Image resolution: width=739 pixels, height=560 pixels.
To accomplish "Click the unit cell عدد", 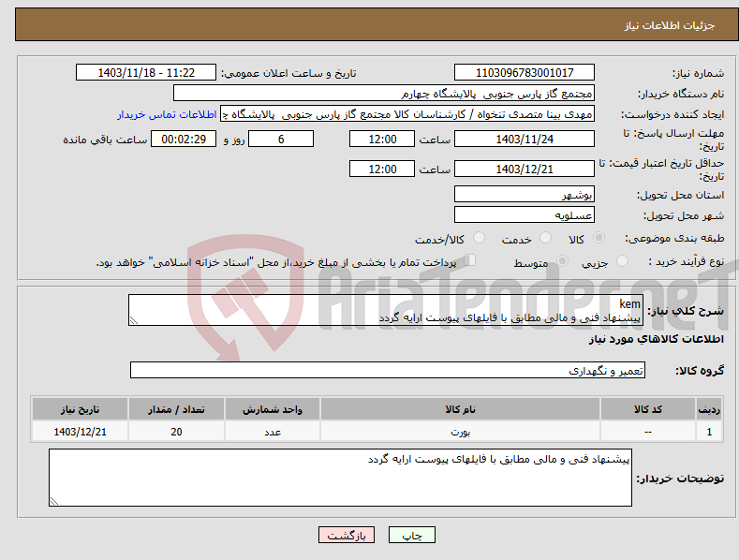I will pos(273,432).
